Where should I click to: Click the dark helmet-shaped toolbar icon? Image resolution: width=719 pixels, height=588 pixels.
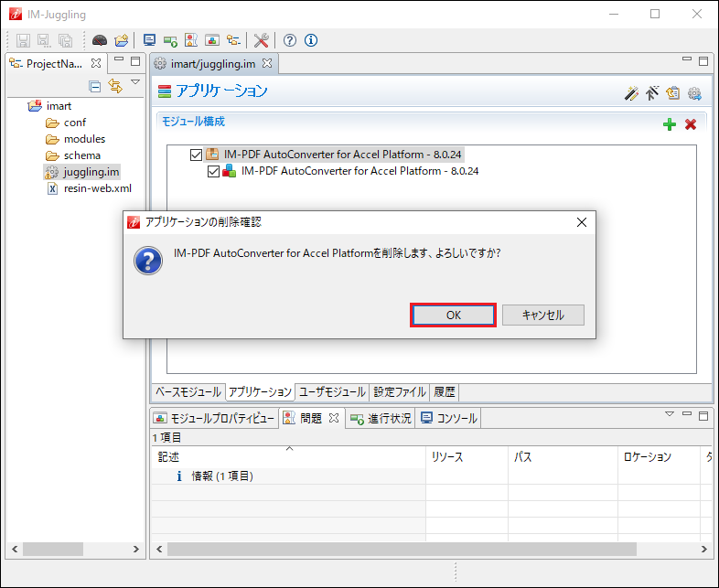(100, 40)
